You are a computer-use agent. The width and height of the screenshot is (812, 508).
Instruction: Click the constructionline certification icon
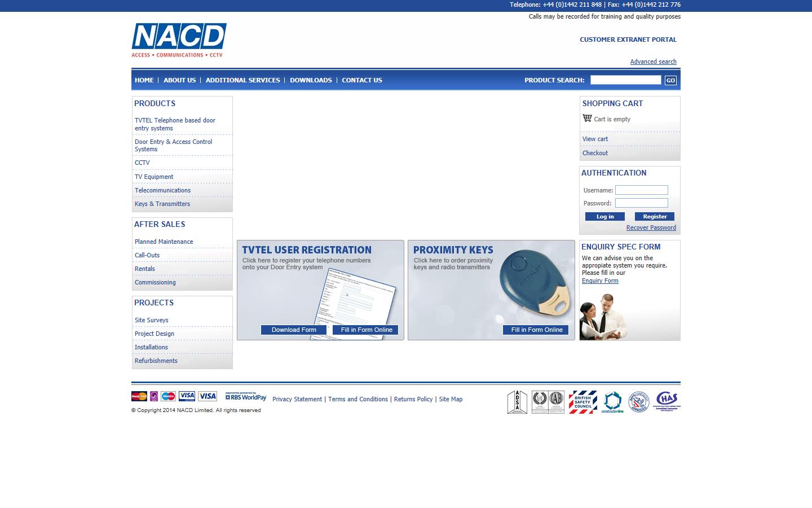[x=612, y=401]
